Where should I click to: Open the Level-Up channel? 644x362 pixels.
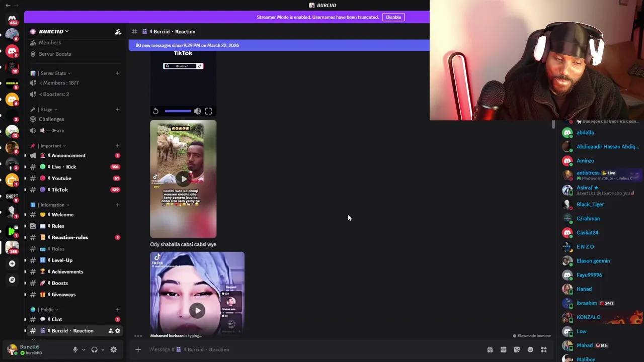pyautogui.click(x=74, y=260)
